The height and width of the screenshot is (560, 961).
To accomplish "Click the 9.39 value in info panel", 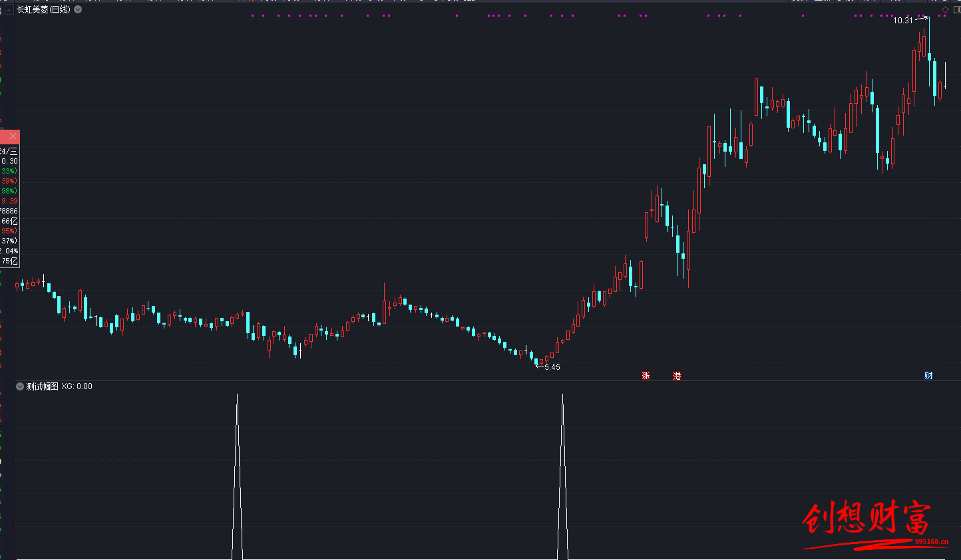I will (x=9, y=201).
